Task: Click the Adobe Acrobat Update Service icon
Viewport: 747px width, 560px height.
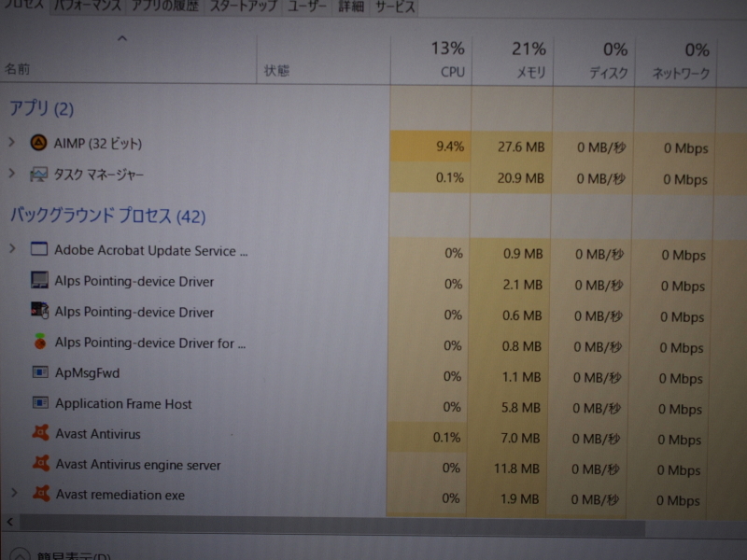Action: point(39,249)
